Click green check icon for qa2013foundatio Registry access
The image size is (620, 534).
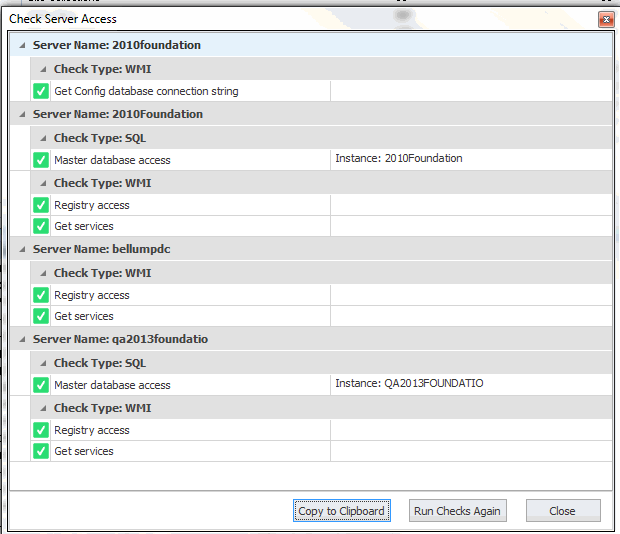[x=41, y=430]
